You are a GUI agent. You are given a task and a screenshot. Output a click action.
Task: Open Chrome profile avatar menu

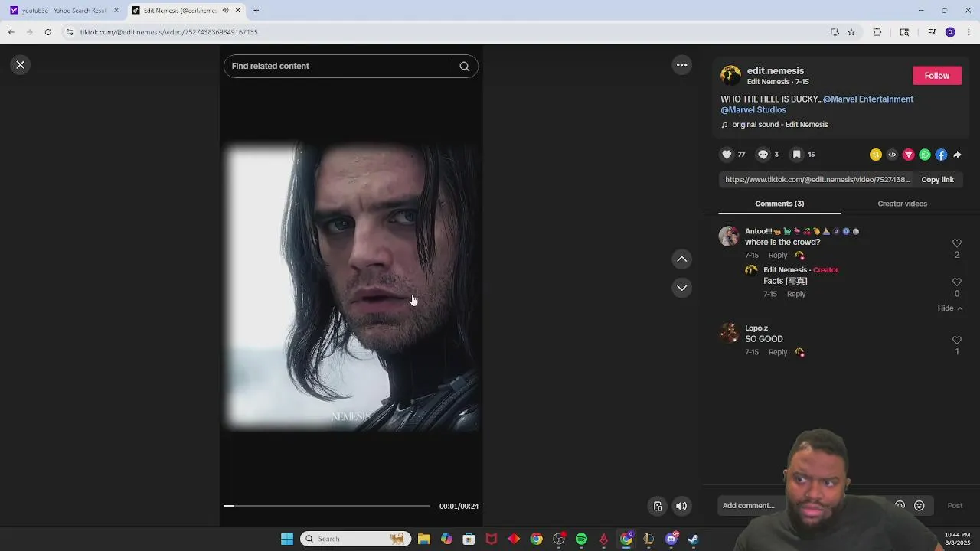pos(950,32)
